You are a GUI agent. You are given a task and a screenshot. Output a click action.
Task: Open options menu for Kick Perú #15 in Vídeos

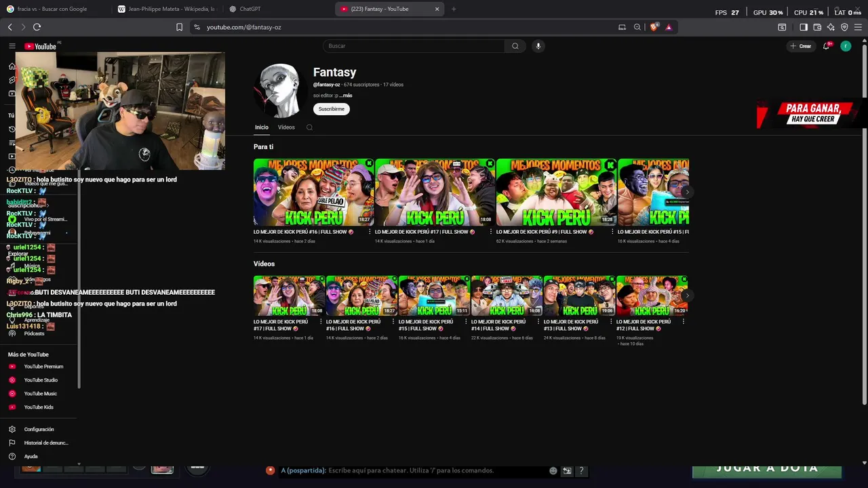pyautogui.click(x=466, y=322)
